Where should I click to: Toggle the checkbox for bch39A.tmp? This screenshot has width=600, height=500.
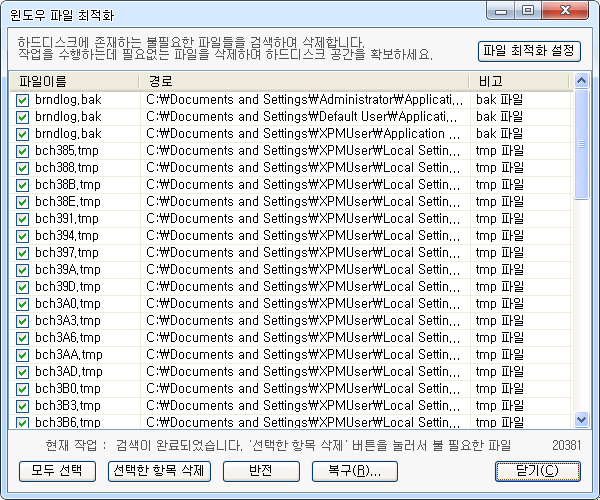23,270
